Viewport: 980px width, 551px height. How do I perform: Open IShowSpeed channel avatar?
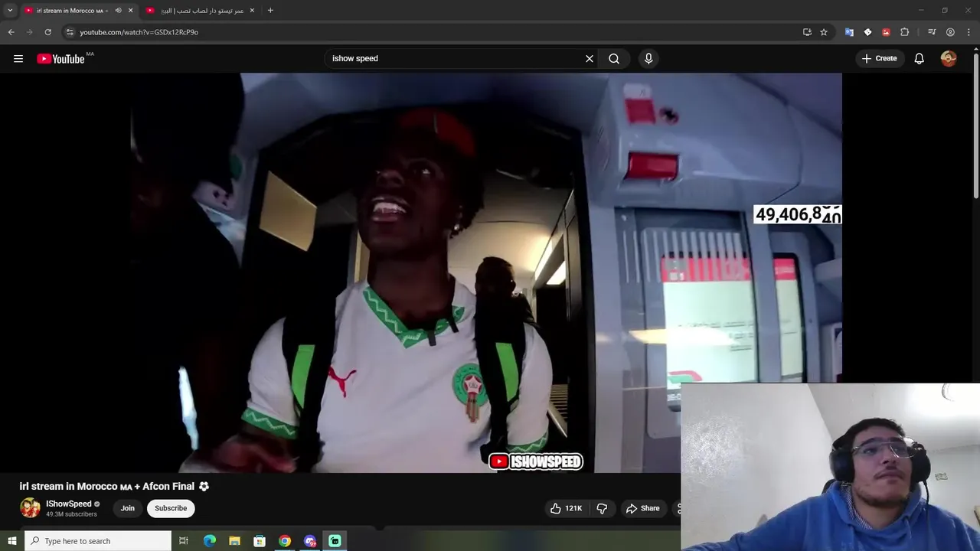coord(30,508)
